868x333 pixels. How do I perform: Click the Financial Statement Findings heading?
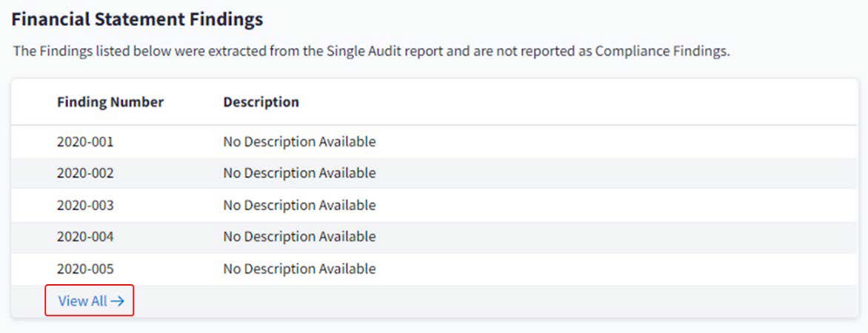(137, 20)
